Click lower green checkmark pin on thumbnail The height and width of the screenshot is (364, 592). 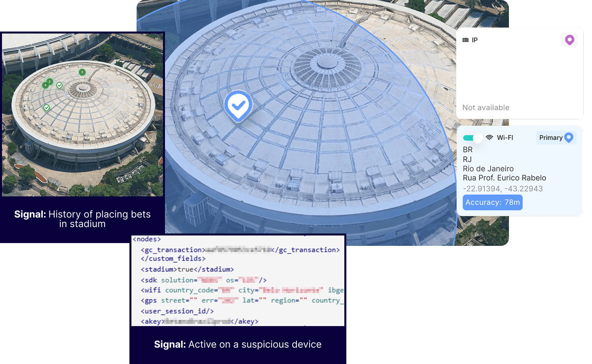tap(46, 108)
